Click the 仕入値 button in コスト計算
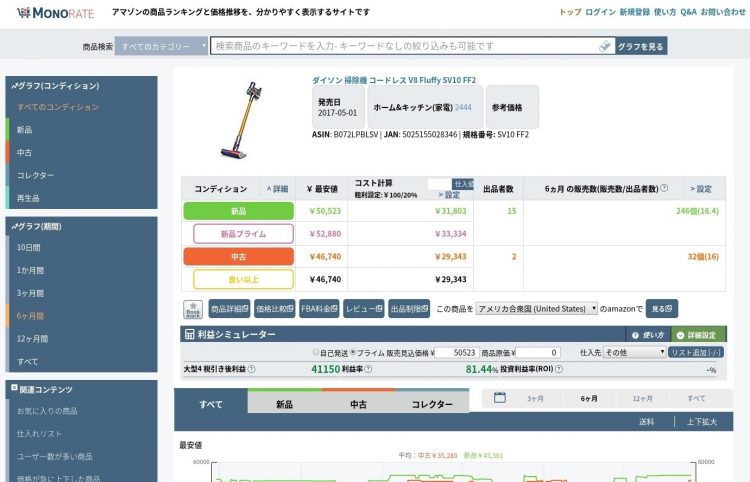This screenshot has height=482, width=750. [463, 184]
